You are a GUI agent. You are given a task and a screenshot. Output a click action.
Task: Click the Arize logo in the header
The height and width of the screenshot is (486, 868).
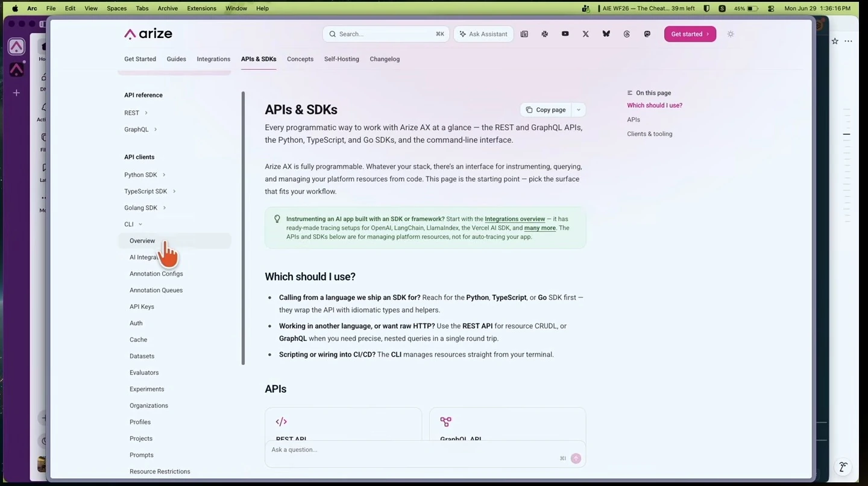148,34
